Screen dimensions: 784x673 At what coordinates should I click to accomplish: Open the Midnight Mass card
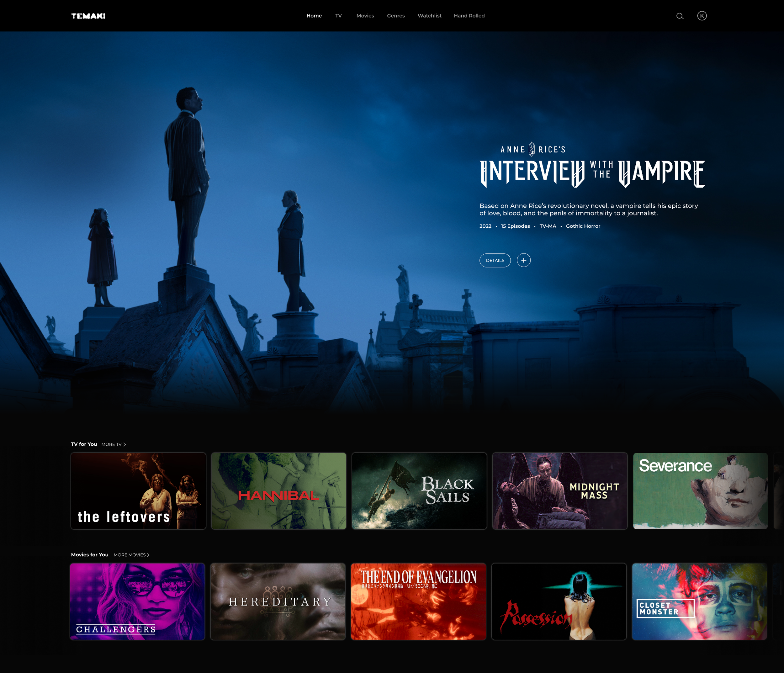560,491
